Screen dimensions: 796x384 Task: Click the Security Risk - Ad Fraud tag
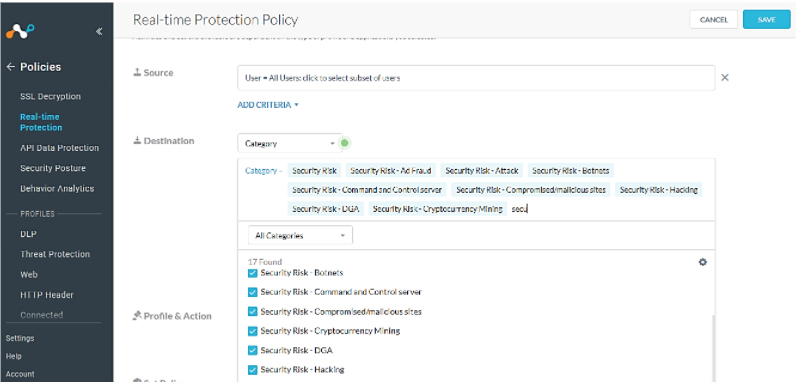tap(391, 171)
